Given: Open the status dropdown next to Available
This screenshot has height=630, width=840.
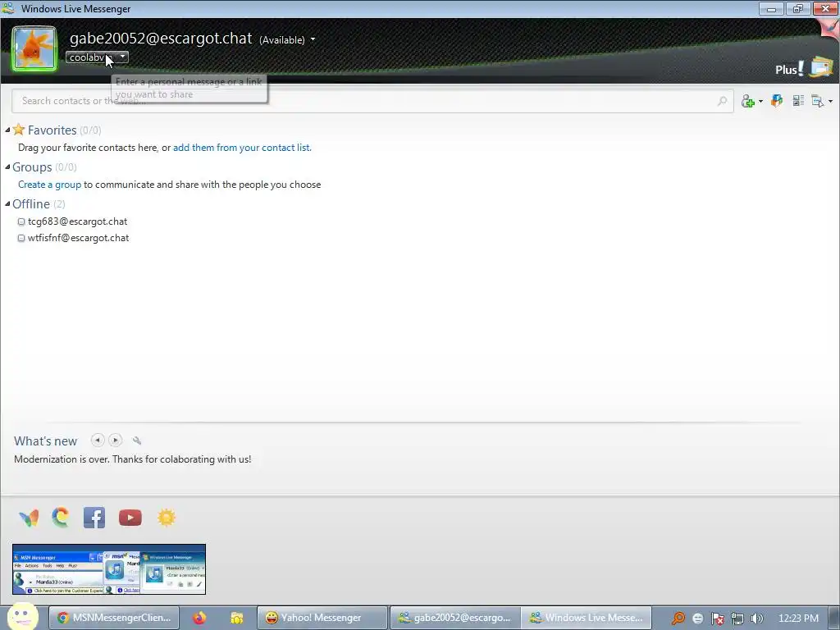Looking at the screenshot, I should [x=313, y=39].
